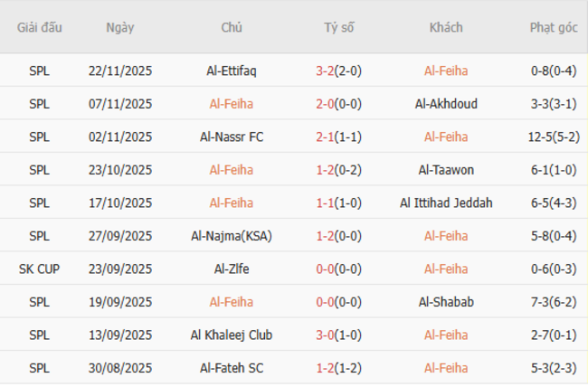Click the Al-Taawon away team
The width and height of the screenshot is (588, 387).
pyautogui.click(x=446, y=169)
